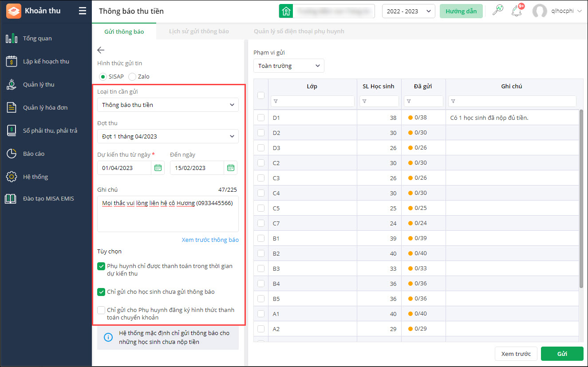Open the Loại tin cần gửi dropdown
This screenshot has height=367, width=588.
click(x=168, y=105)
